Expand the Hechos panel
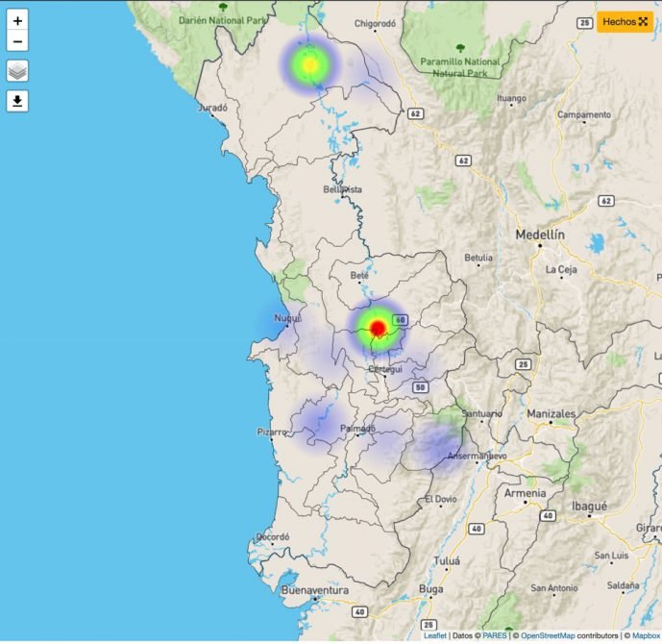Viewport: 662px width, 644px height. tap(625, 21)
